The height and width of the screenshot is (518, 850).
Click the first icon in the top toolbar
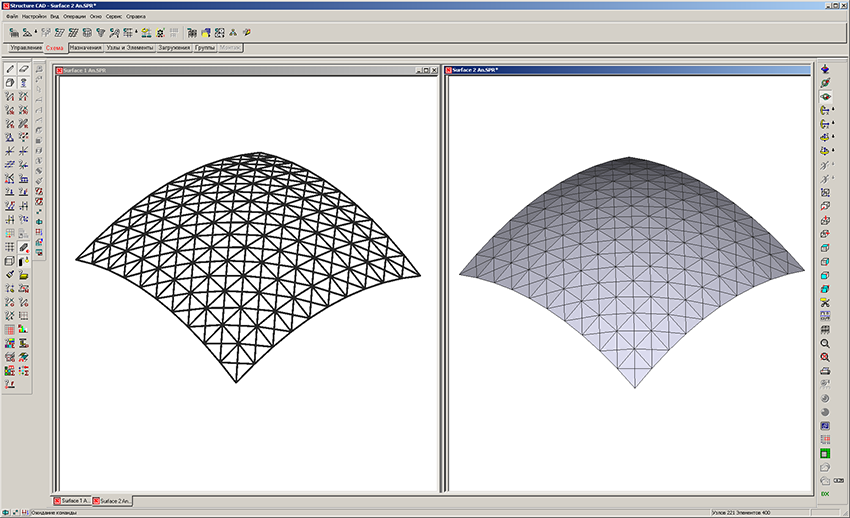(14, 32)
